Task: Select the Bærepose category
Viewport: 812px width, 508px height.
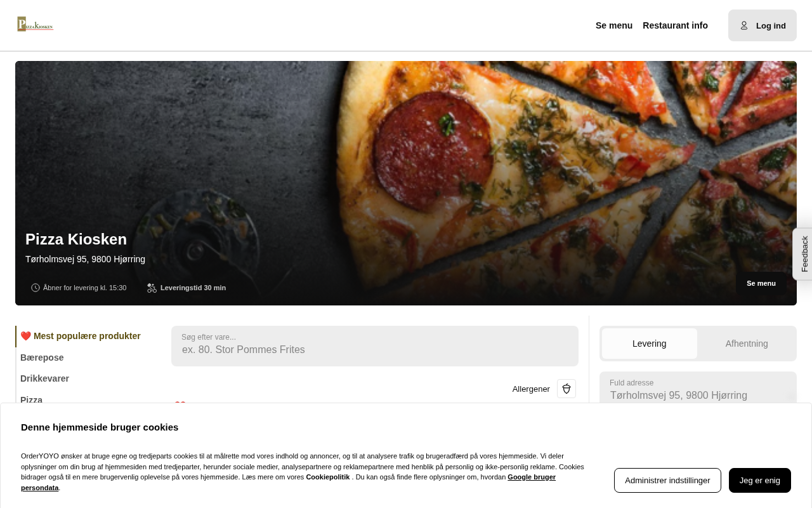Action: tap(42, 358)
